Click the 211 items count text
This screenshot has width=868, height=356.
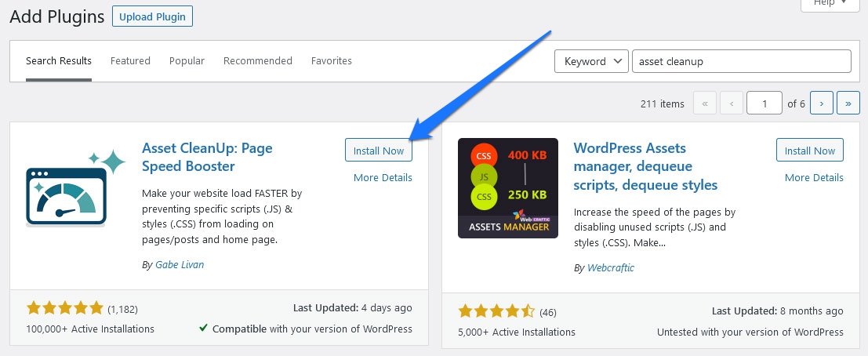(x=662, y=104)
